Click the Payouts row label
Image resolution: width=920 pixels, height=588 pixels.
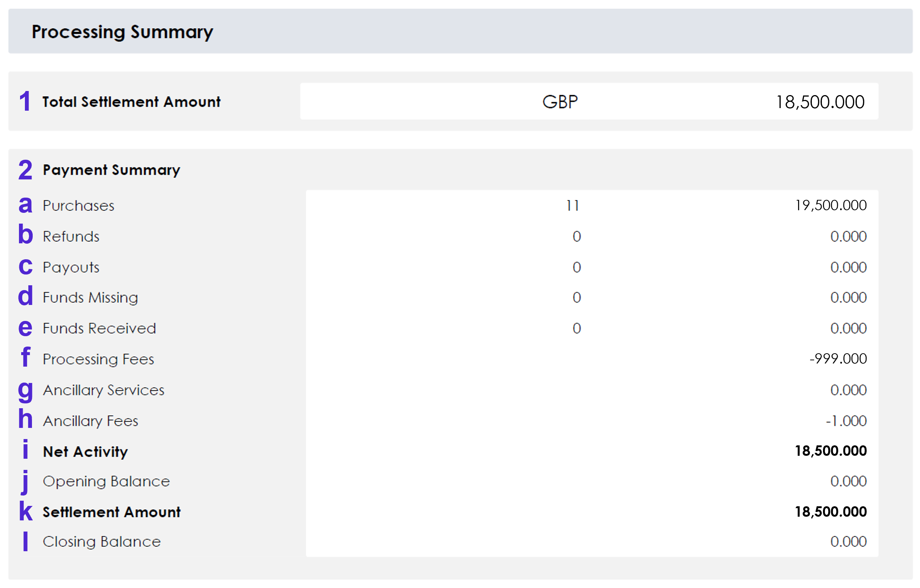click(71, 267)
